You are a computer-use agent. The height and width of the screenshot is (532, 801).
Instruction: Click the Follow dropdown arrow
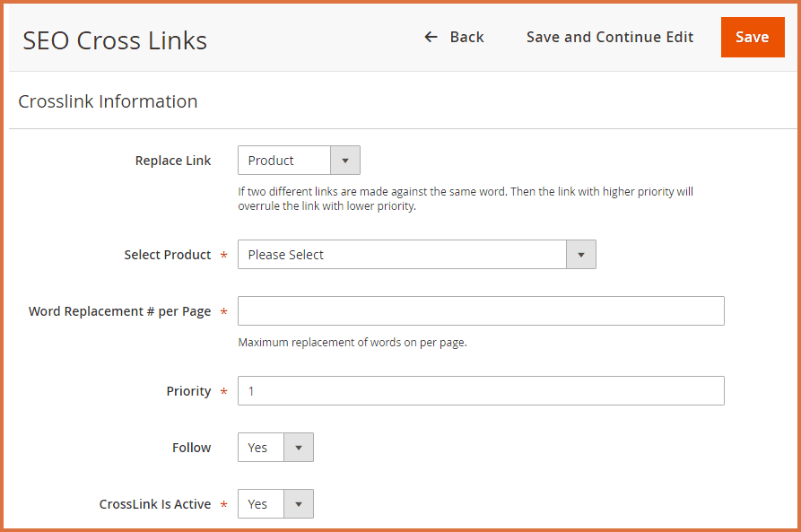coord(299,448)
